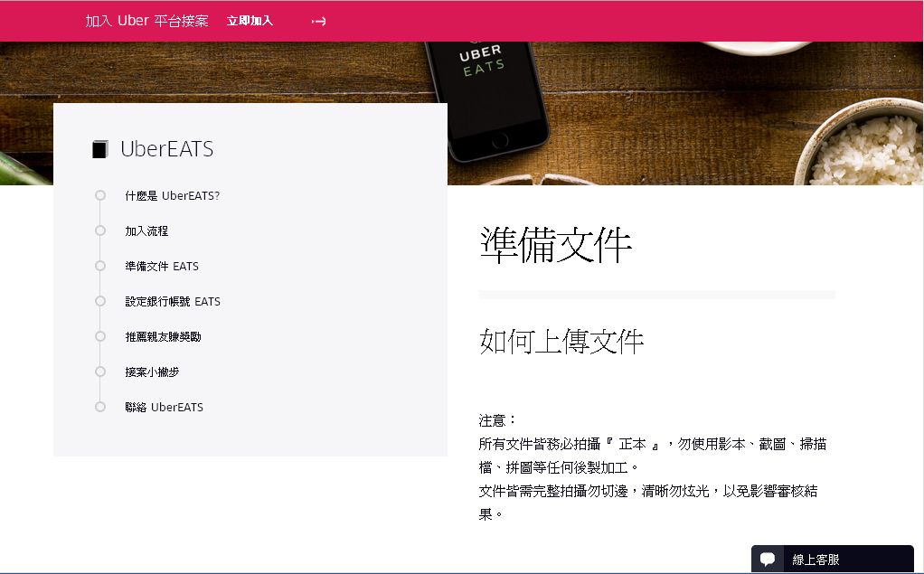Select 設定銀行帳號 EATS in the sidebar
This screenshot has height=574, width=924.
point(173,302)
